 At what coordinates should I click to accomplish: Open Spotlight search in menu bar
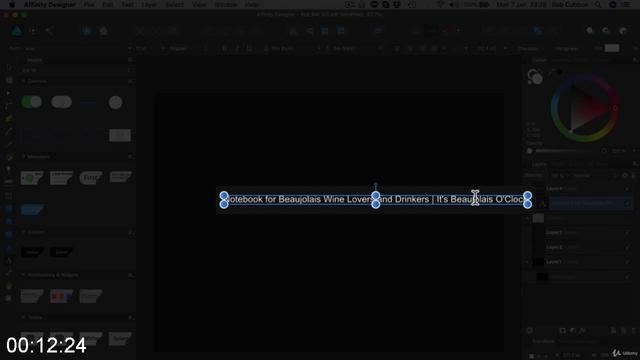[x=598, y=4]
